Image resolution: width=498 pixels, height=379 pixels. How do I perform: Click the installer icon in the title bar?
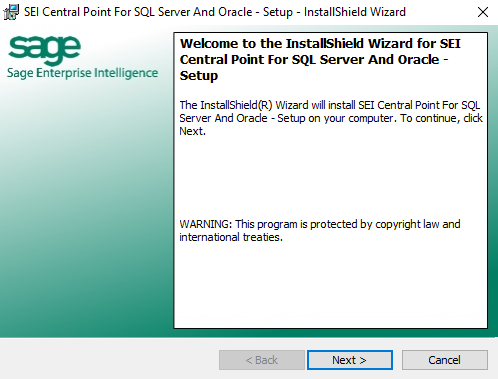[11, 12]
